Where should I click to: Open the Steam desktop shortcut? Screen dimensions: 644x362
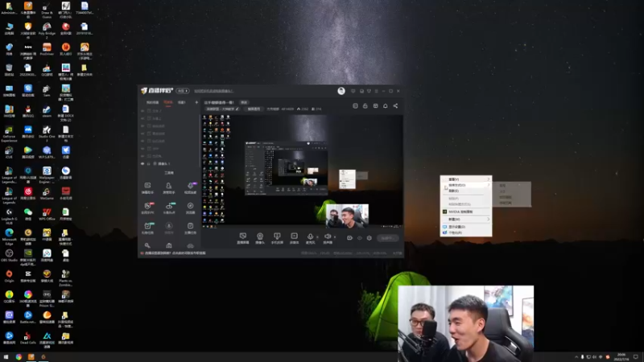[47, 111]
